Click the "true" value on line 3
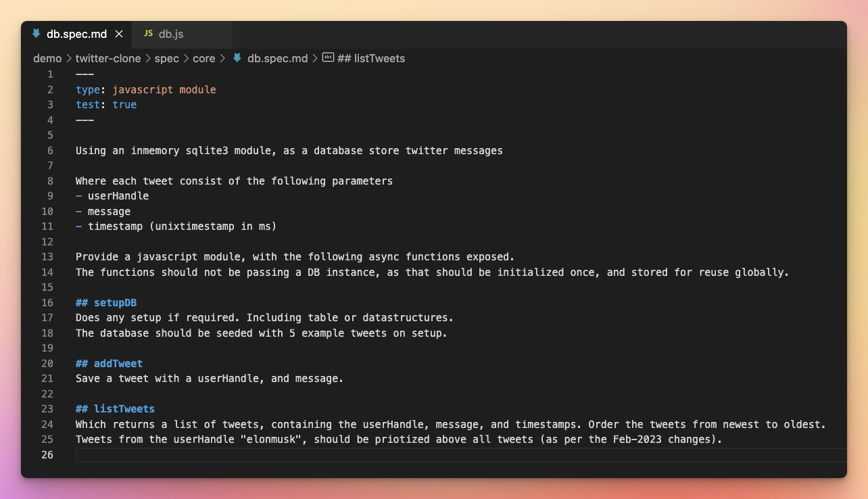This screenshot has height=499, width=868. 124,104
